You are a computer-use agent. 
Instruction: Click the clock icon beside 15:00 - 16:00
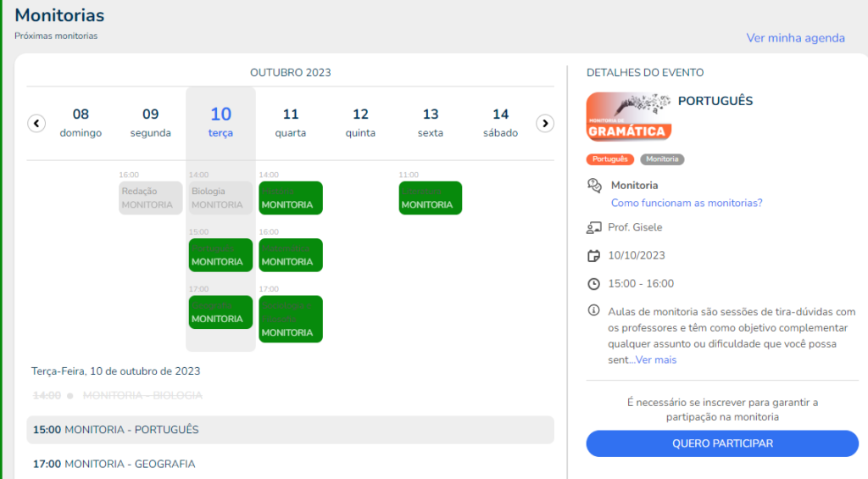(593, 284)
